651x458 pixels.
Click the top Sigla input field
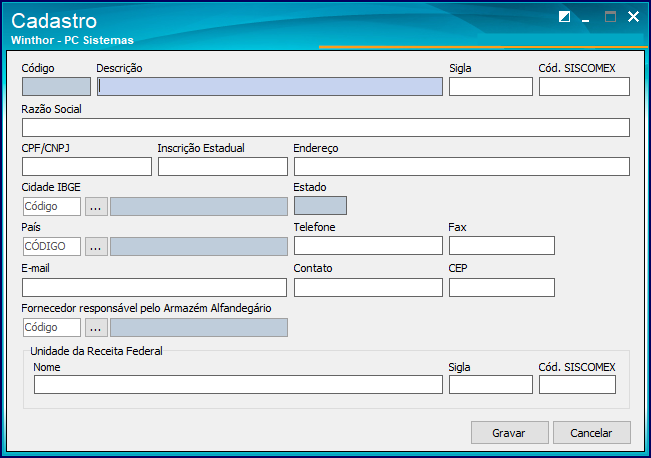491,86
